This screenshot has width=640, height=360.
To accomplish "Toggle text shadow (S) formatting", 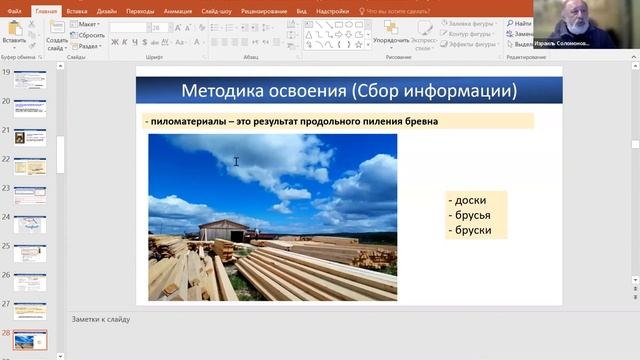I will tap(144, 42).
